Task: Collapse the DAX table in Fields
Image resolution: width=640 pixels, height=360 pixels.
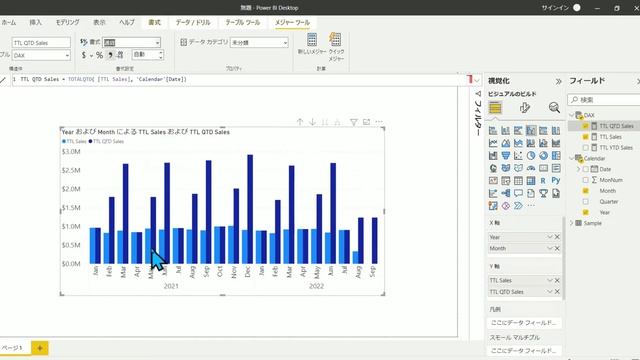Action: click(572, 115)
